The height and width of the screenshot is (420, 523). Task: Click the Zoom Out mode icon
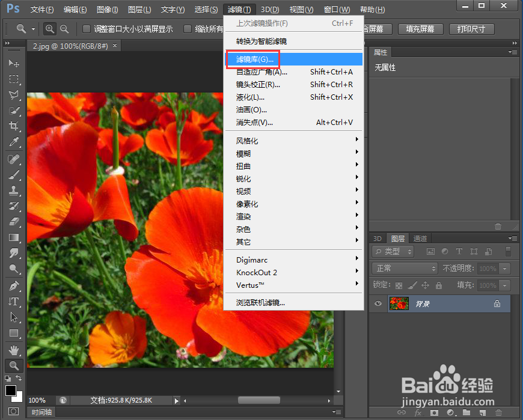point(64,29)
